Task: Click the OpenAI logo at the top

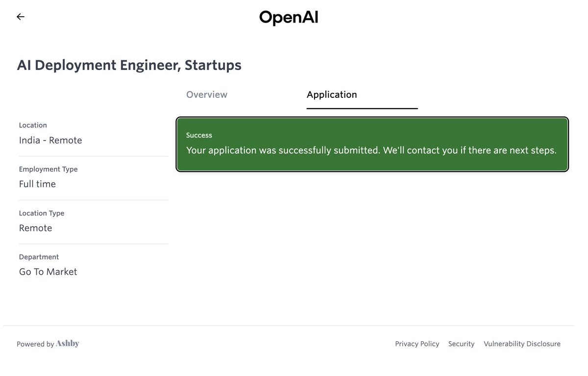Action: tap(289, 18)
